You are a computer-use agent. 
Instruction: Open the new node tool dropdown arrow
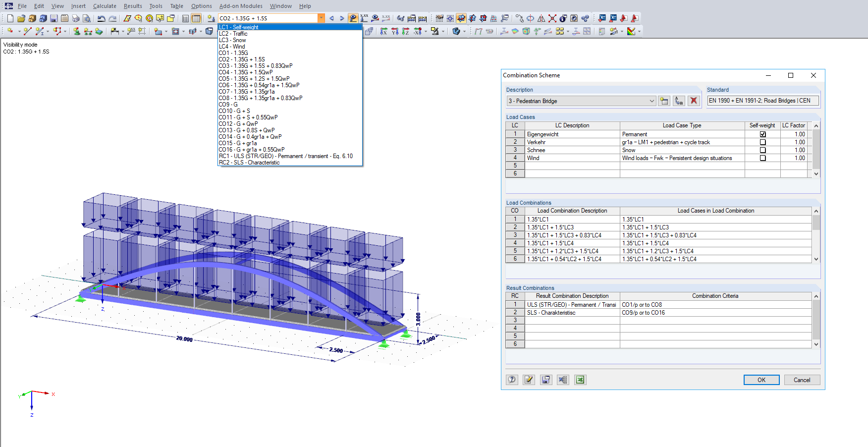pos(19,31)
